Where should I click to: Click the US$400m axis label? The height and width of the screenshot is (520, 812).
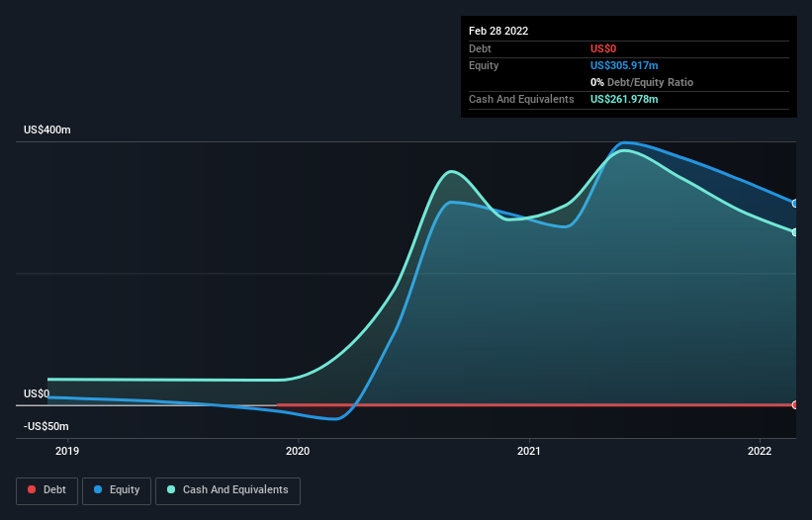click(x=47, y=130)
